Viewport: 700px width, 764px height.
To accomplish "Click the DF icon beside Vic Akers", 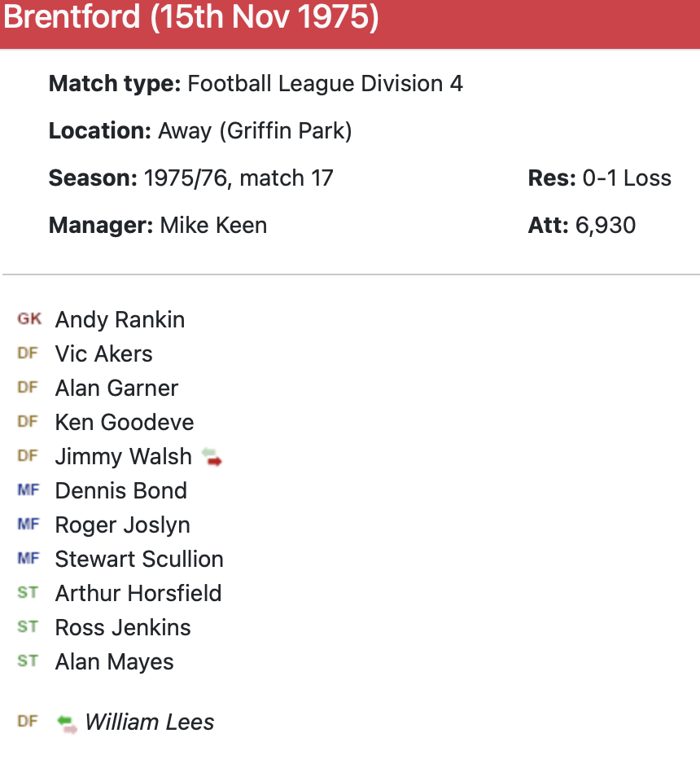I will pos(28,353).
